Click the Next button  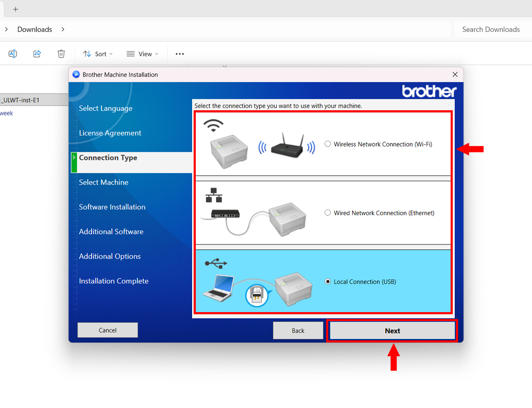392,331
